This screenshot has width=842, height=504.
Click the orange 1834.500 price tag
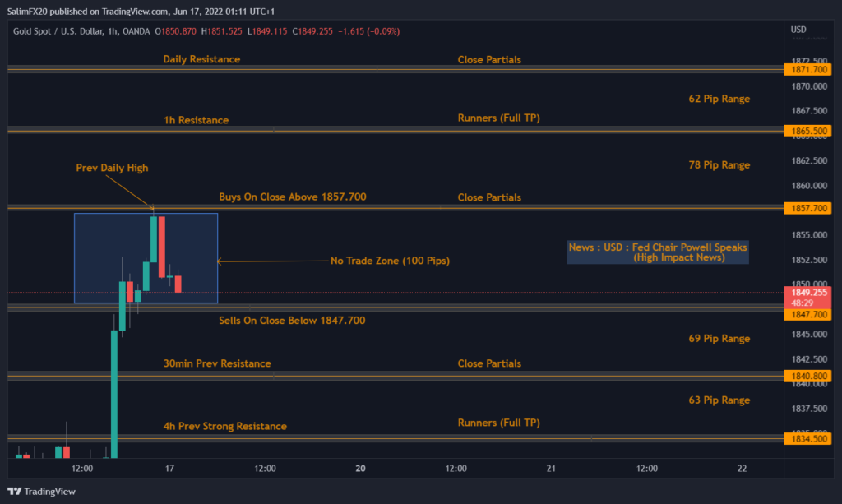click(807, 438)
